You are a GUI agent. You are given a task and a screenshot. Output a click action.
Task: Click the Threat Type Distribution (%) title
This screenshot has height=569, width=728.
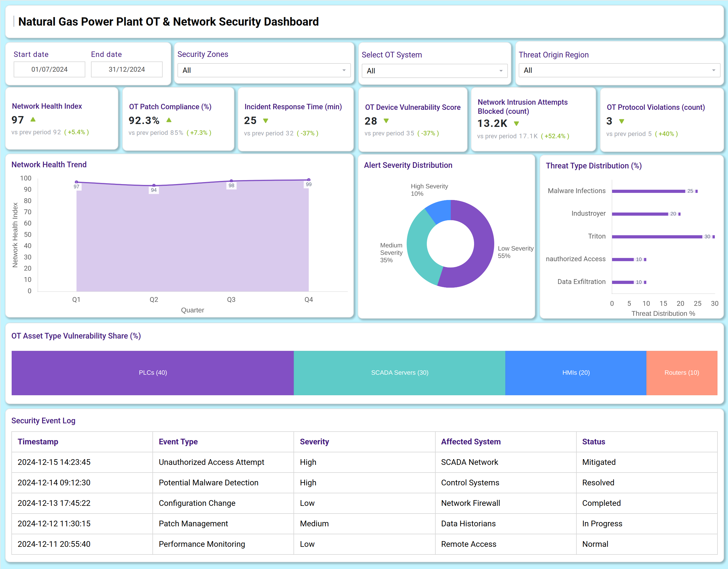[x=594, y=166]
